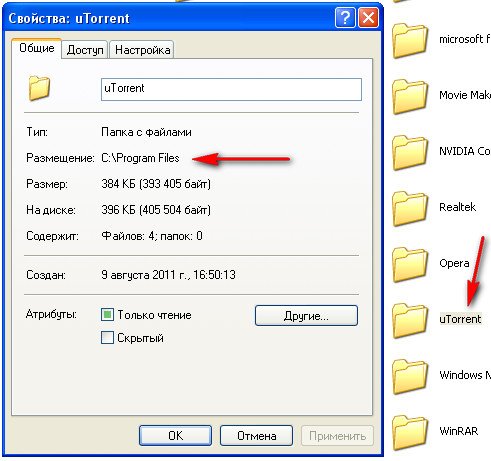Enable the Скрытый attribute checkbox

click(107, 338)
